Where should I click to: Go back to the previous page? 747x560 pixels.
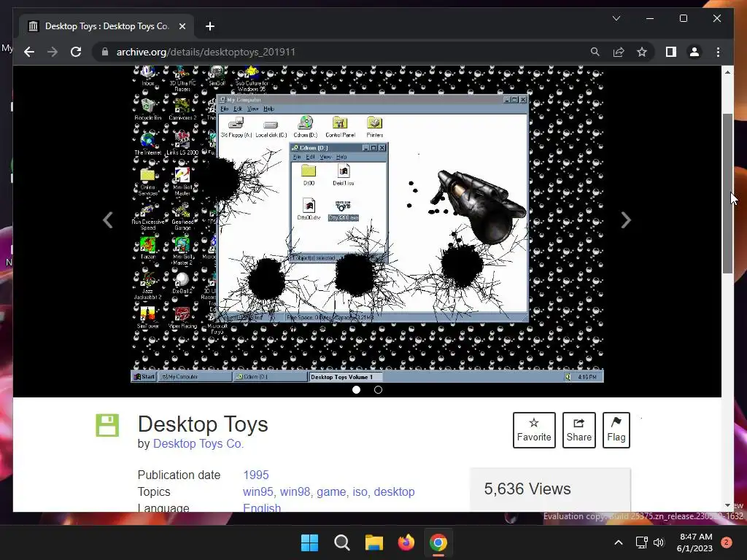(x=29, y=52)
